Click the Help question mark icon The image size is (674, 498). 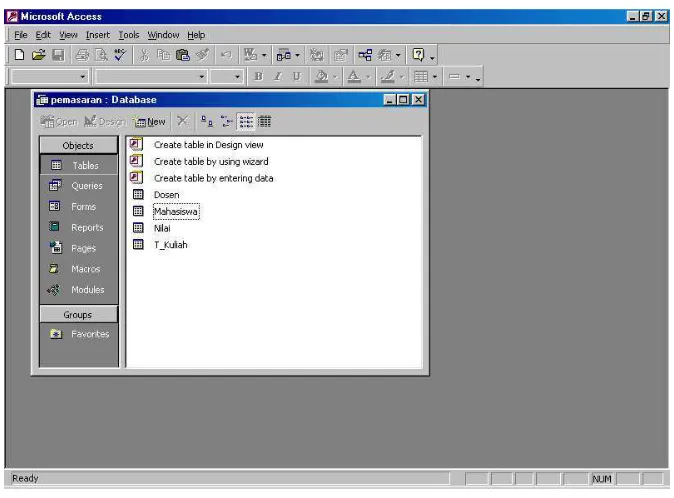(x=418, y=55)
